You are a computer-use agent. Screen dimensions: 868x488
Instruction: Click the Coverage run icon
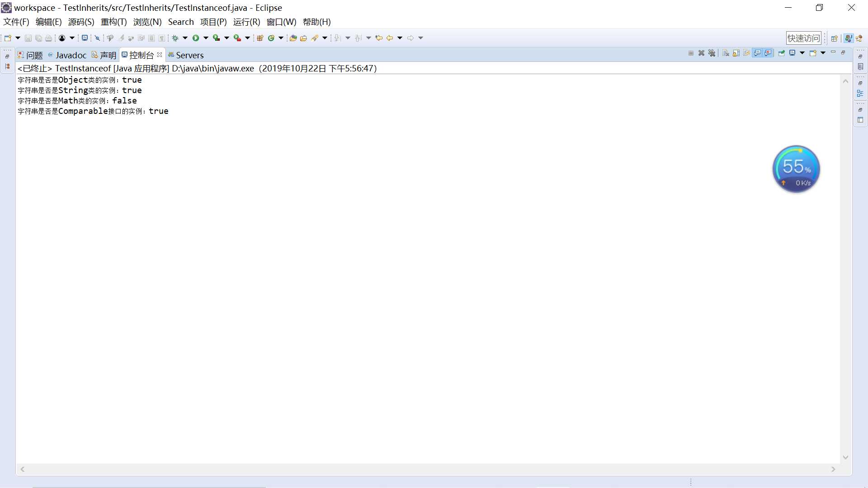pos(217,38)
